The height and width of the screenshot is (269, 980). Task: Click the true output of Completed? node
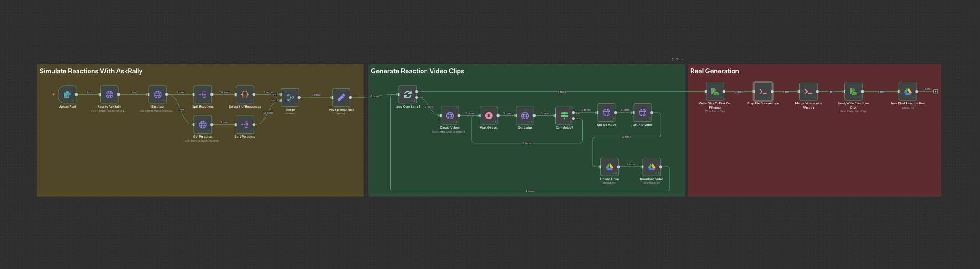pos(573,113)
